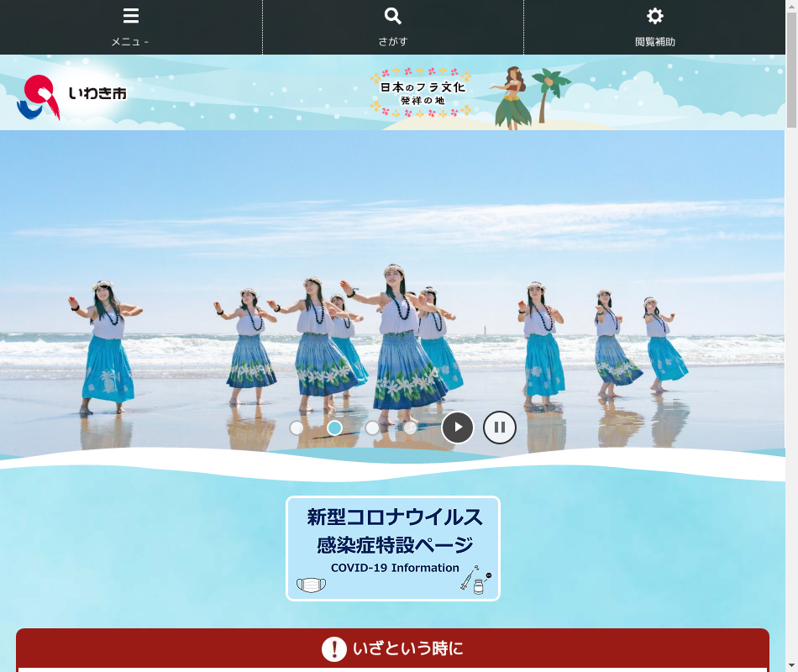Select the third slideshow dot
The image size is (798, 672).
[372, 428]
